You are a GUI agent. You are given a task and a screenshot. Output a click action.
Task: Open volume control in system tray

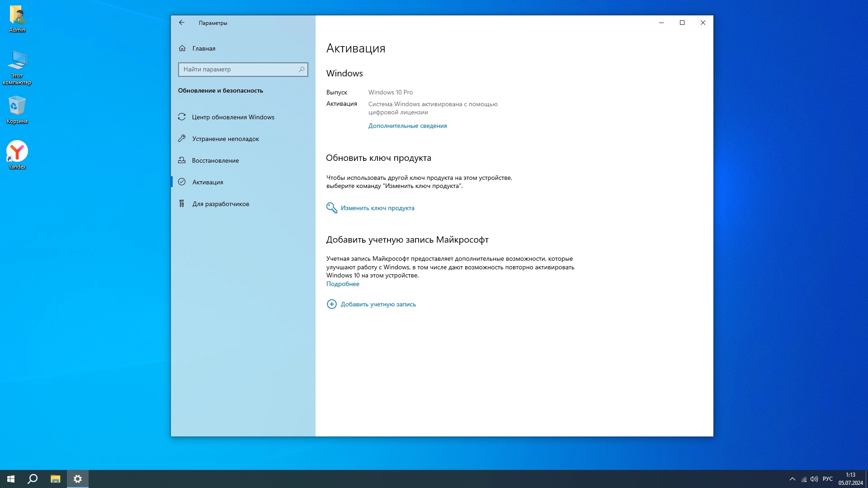pos(814,479)
